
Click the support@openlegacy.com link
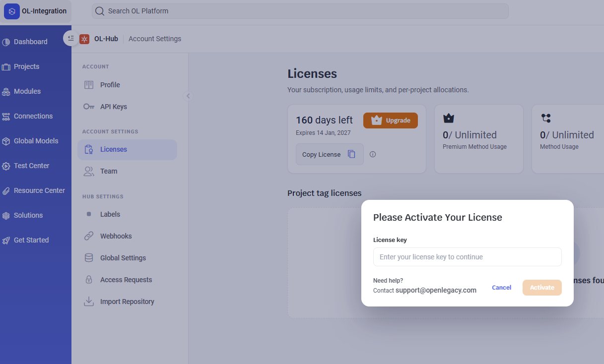(436, 290)
